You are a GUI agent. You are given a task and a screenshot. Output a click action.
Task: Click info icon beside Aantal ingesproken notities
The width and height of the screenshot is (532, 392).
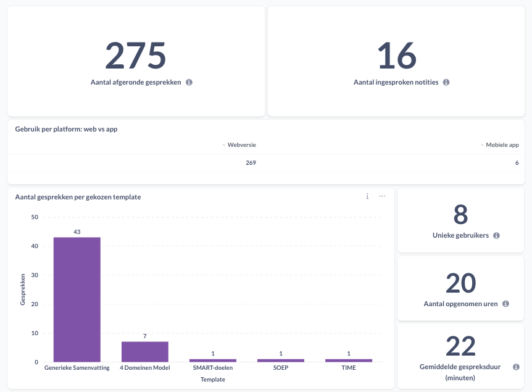click(446, 82)
